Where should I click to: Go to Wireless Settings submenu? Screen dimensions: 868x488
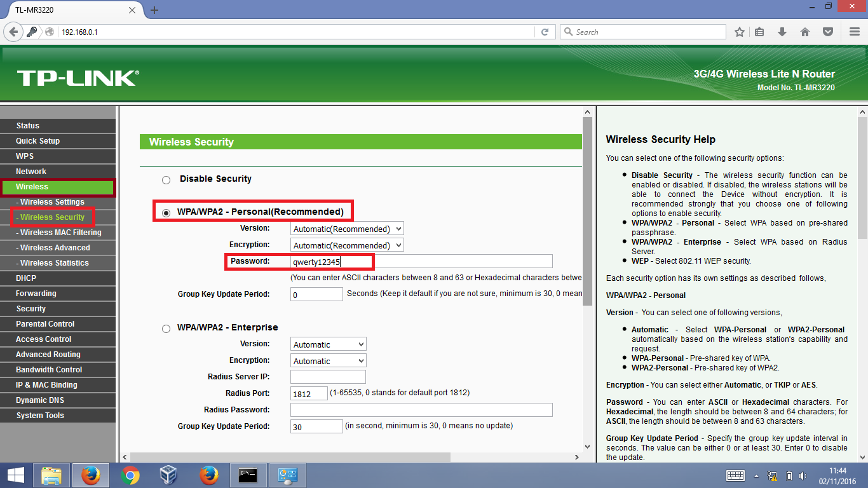(x=58, y=202)
